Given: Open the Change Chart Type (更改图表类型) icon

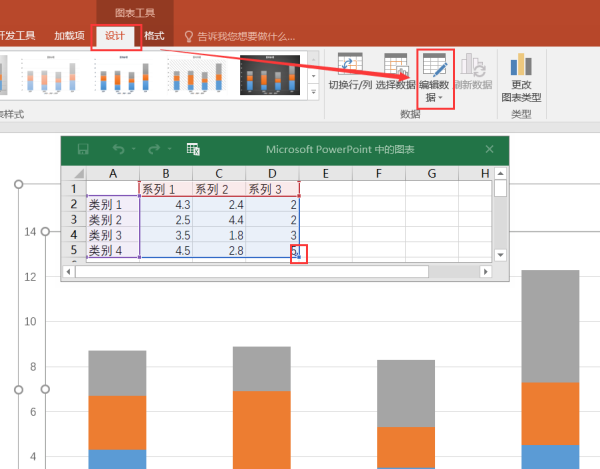Looking at the screenshot, I should coord(521,66).
